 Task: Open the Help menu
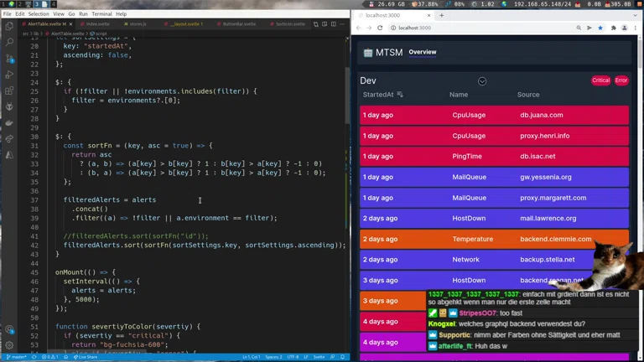point(121,14)
